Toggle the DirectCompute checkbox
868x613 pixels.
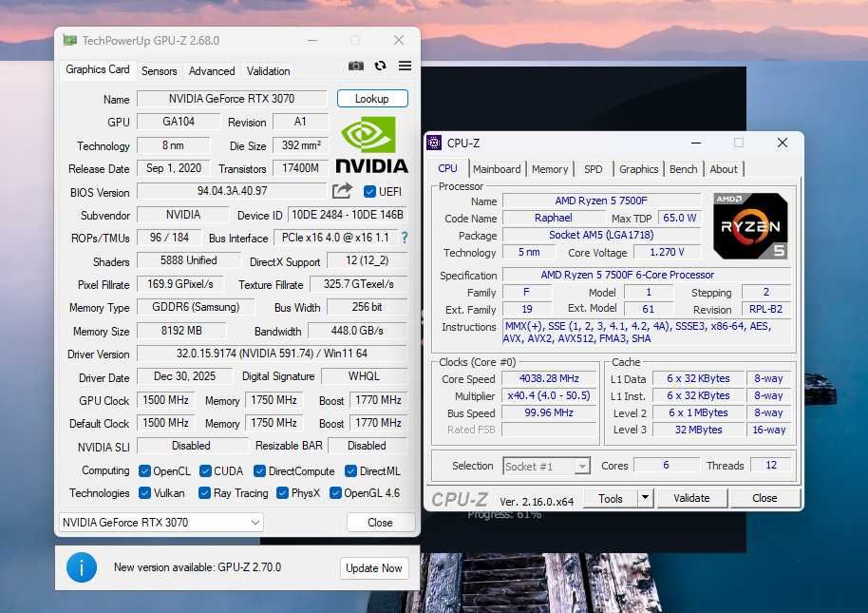click(259, 470)
